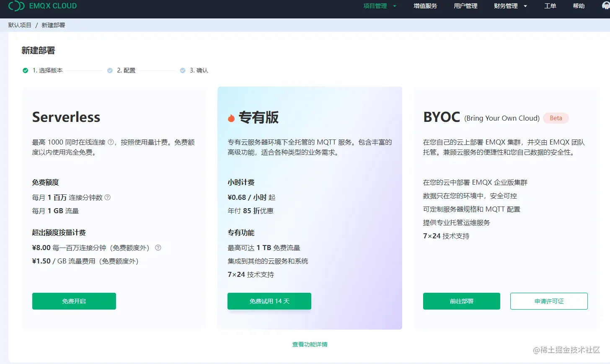The image size is (610, 364).
Task: Open the 帮助 menu
Action: pos(579,6)
